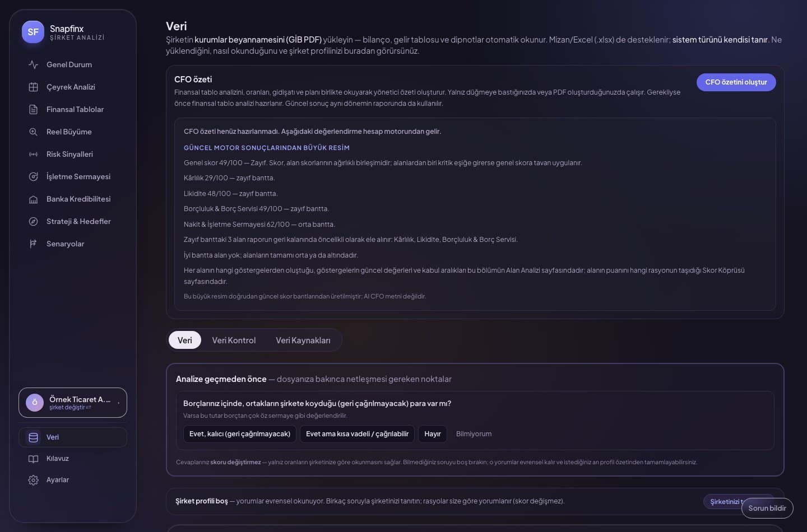This screenshot has height=532, width=807.
Task: Click the Banka Kredibilitesi bank icon
Action: pyautogui.click(x=33, y=199)
